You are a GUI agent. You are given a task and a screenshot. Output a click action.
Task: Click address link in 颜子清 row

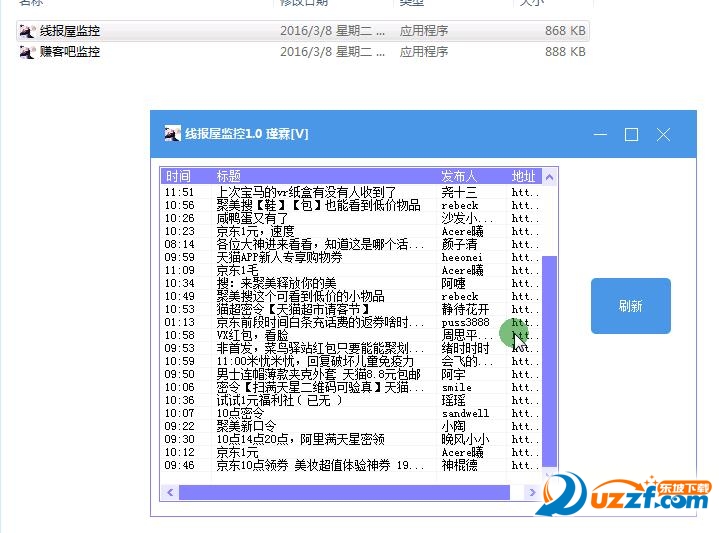click(525, 244)
